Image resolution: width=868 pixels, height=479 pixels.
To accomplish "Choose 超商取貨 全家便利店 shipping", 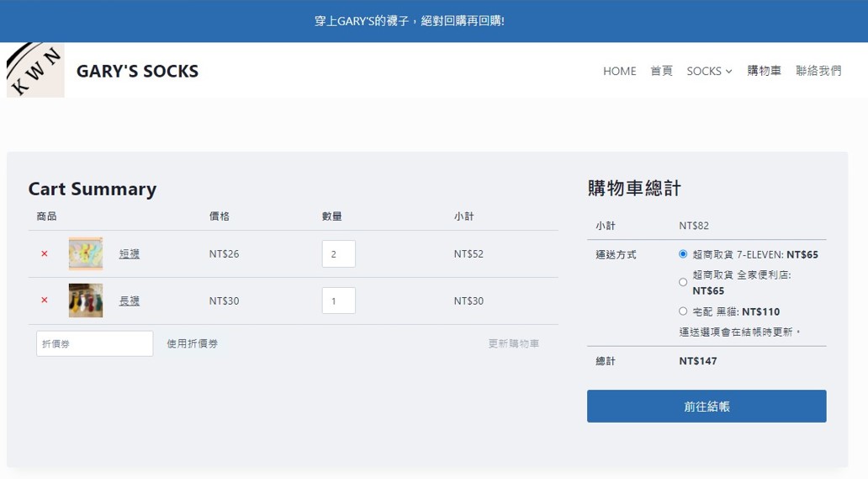I will (x=683, y=282).
